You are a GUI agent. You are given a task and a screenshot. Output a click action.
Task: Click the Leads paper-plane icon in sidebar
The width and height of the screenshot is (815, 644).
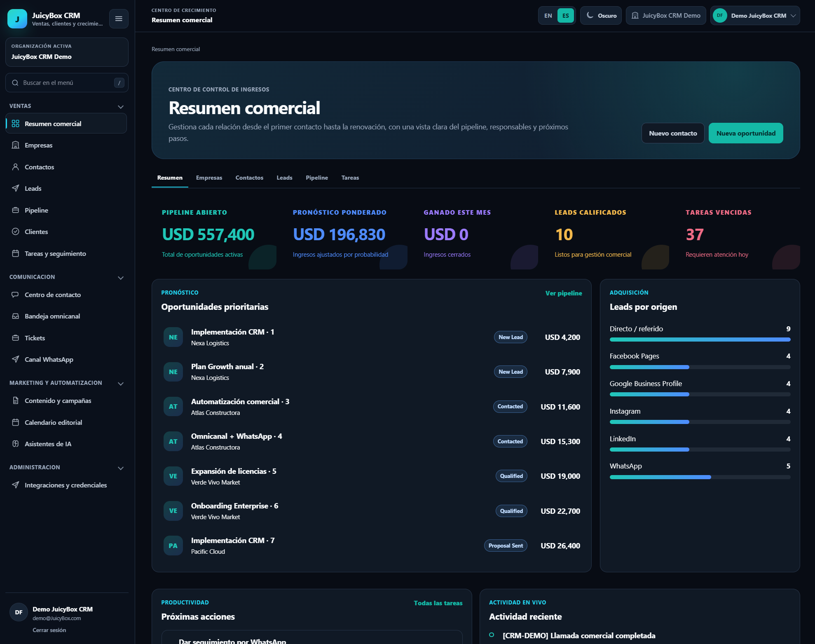[16, 188]
